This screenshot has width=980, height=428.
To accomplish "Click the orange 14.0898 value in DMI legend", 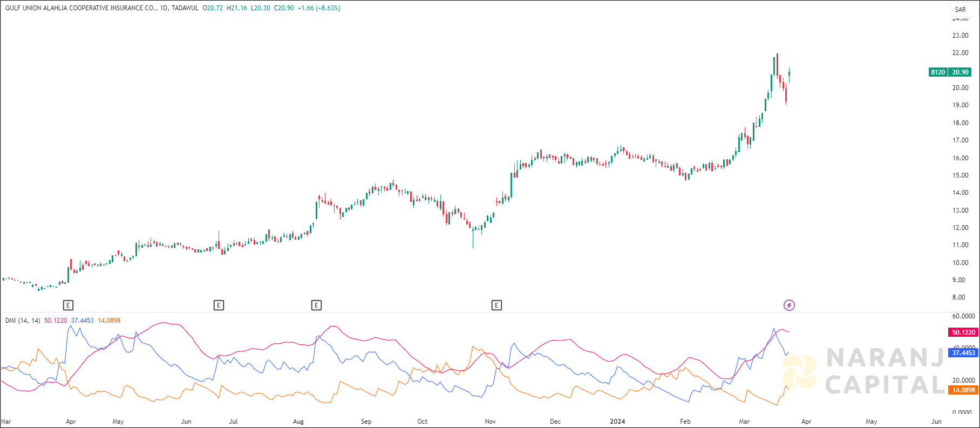I will click(109, 321).
